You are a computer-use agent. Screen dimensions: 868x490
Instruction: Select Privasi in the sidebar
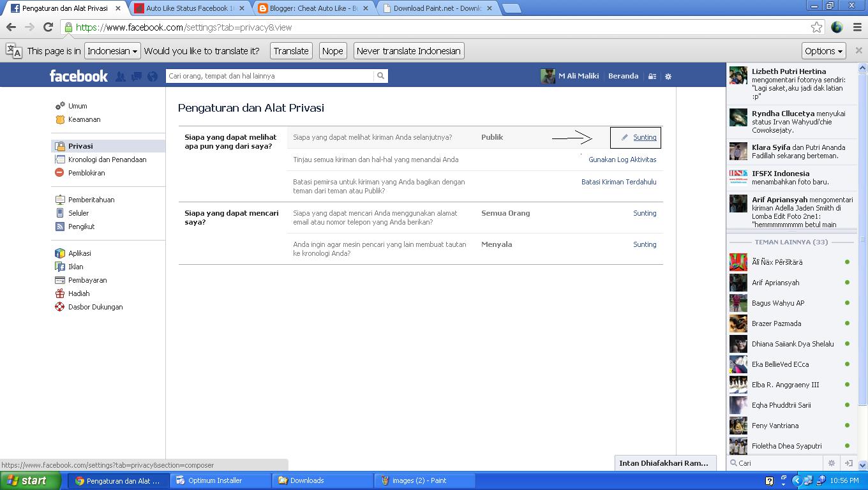point(108,146)
